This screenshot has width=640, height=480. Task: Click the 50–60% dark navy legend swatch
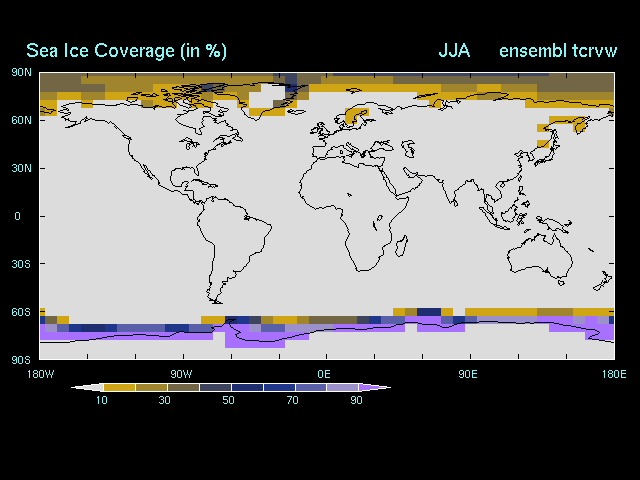247,387
